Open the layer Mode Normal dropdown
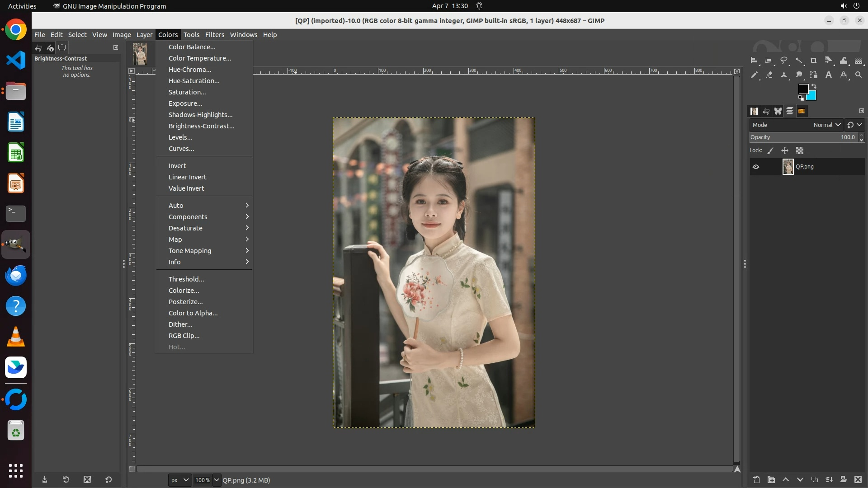This screenshot has height=488, width=868. coord(826,125)
